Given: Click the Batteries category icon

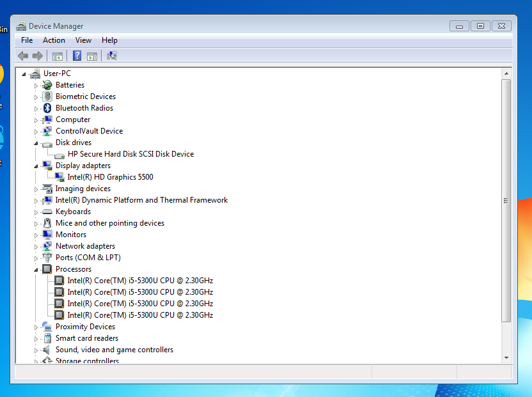Looking at the screenshot, I should (x=47, y=85).
